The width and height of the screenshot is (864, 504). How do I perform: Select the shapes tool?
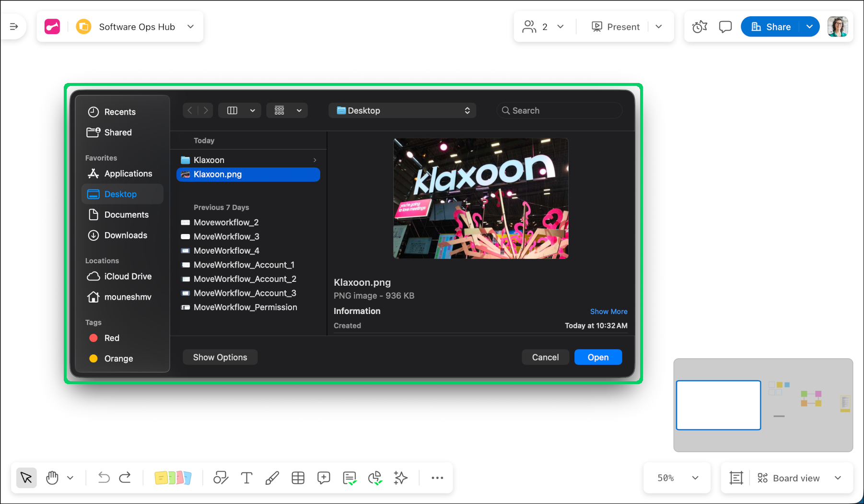(x=221, y=478)
